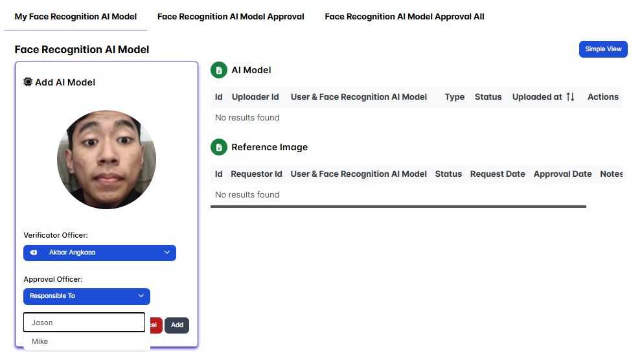Image resolution: width=642 pixels, height=364 pixels.
Task: Clear the Akbar Angkasa verificator selection
Action: pyautogui.click(x=34, y=253)
